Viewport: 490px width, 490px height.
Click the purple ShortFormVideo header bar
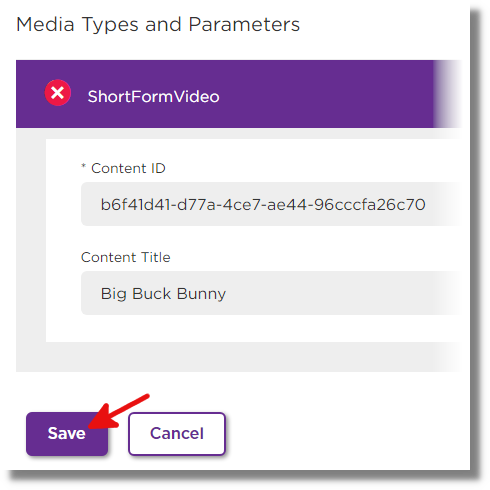click(x=238, y=94)
